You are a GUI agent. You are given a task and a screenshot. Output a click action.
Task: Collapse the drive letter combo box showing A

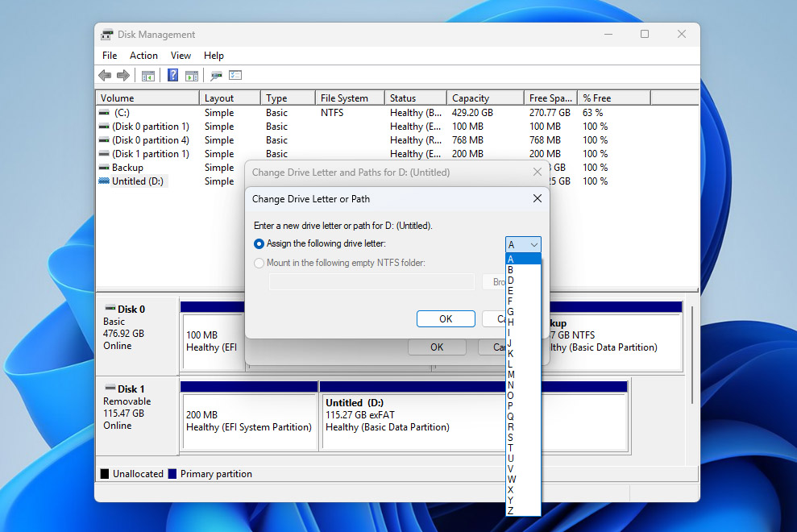coord(523,244)
